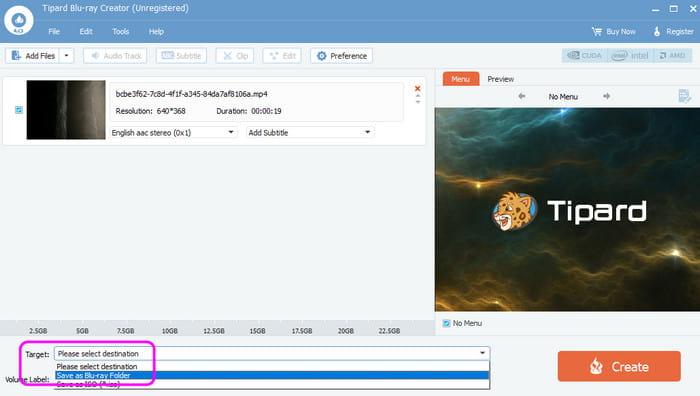This screenshot has height=396, width=700.
Task: Maximize the Tipard window
Action: [x=674, y=9]
